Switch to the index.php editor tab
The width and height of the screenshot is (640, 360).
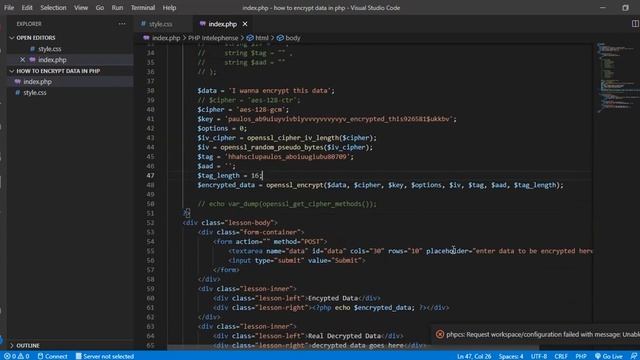[222, 24]
